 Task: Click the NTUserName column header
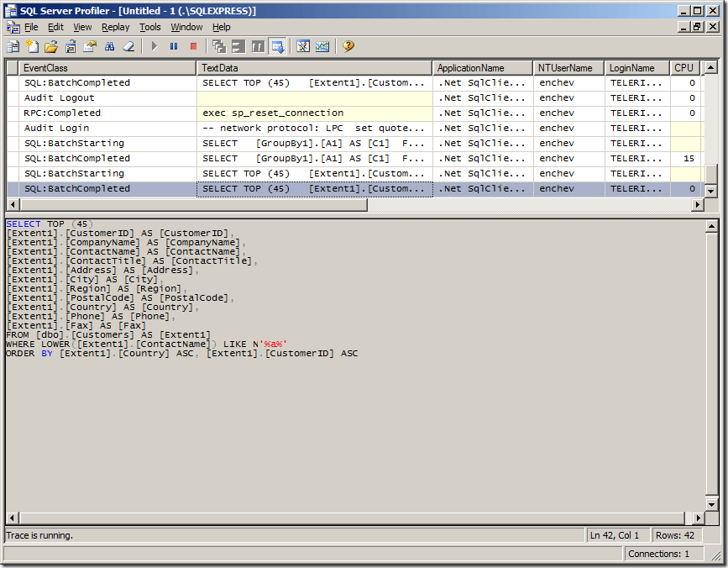coord(568,68)
